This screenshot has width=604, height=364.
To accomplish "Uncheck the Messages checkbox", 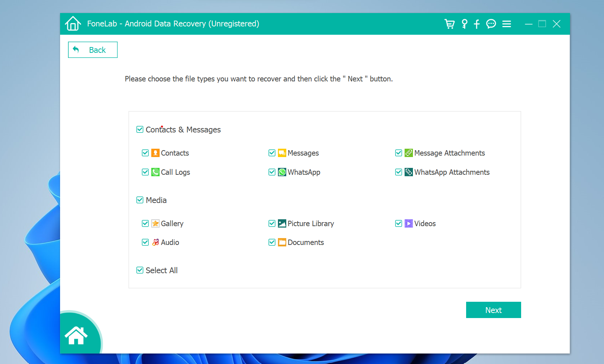I will 272,153.
